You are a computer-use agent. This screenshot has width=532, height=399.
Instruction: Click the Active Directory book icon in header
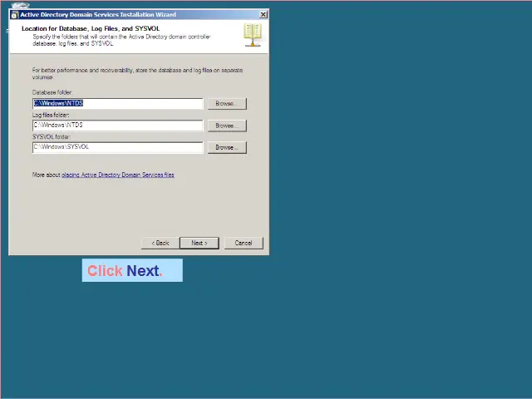click(253, 35)
